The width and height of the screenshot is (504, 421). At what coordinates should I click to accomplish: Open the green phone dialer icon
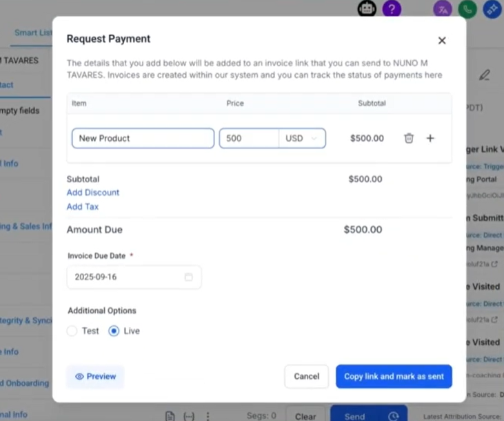(x=467, y=10)
